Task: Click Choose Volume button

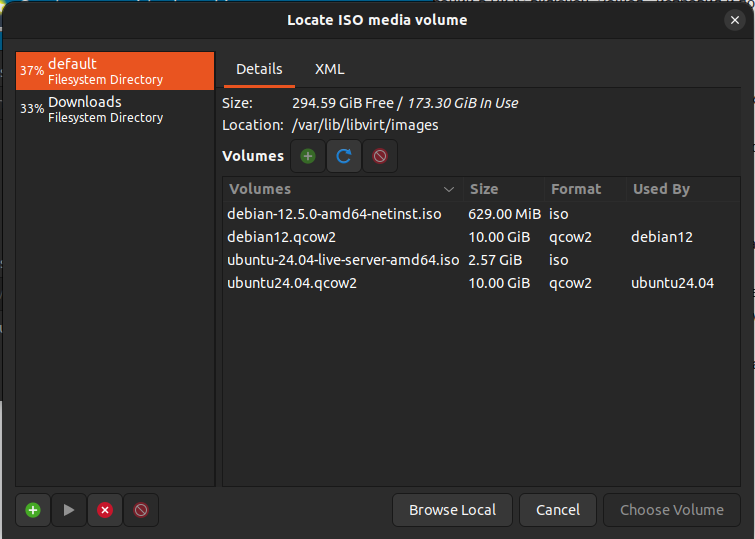Action: pos(672,510)
